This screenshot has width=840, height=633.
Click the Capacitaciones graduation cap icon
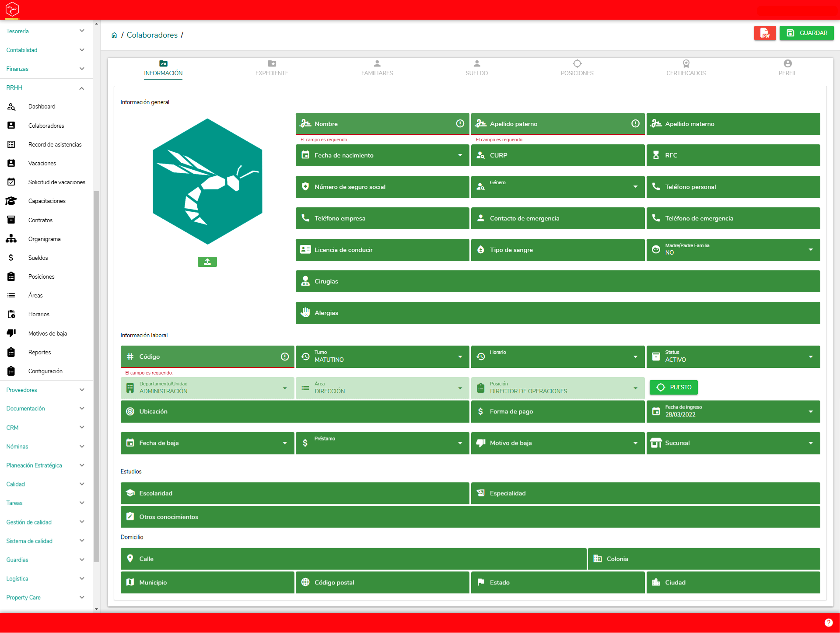pyautogui.click(x=11, y=201)
